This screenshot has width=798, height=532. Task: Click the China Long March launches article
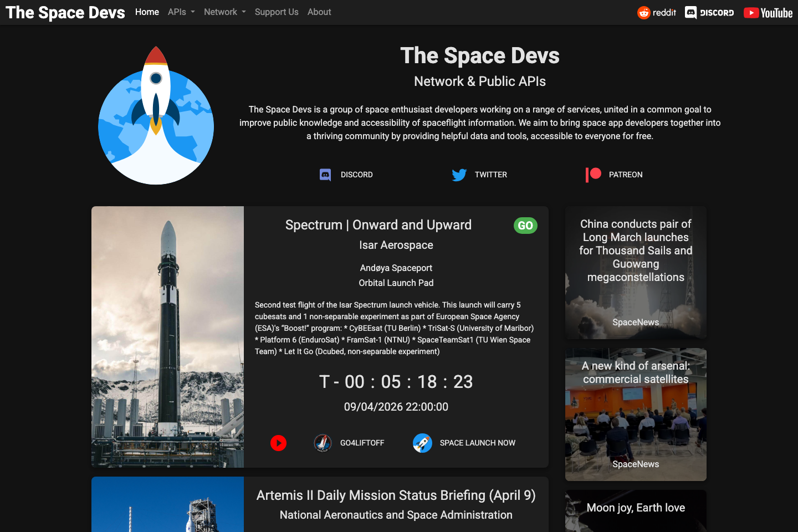pos(636,272)
